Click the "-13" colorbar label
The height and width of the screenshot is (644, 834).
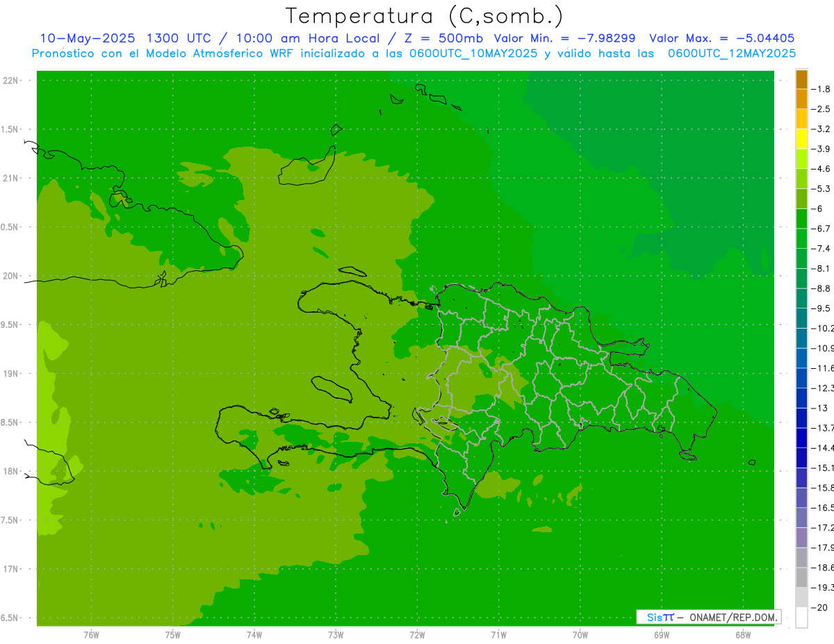tap(820, 408)
